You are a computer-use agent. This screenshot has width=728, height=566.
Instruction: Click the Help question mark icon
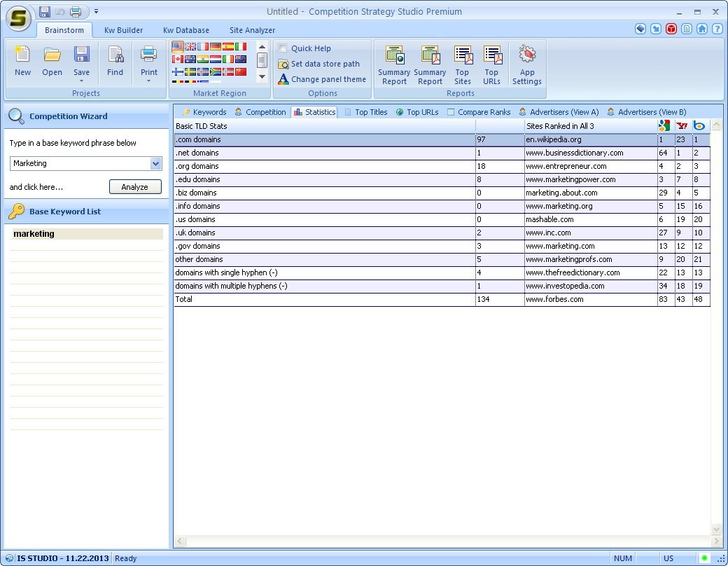[x=716, y=29]
